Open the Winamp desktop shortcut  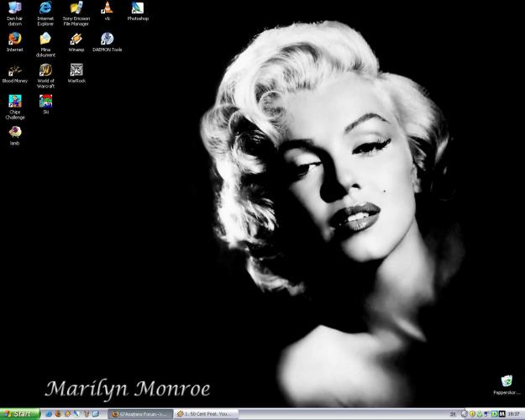(76, 39)
